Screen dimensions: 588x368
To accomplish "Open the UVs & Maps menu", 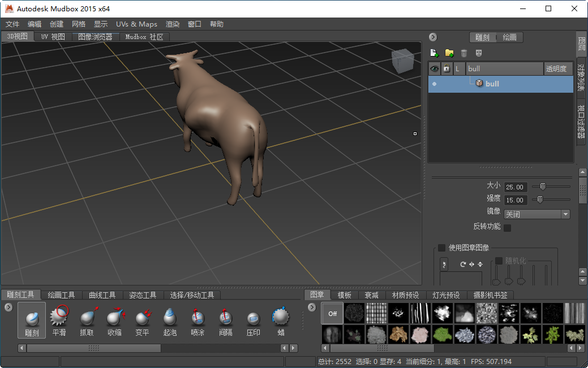I will pyautogui.click(x=136, y=24).
